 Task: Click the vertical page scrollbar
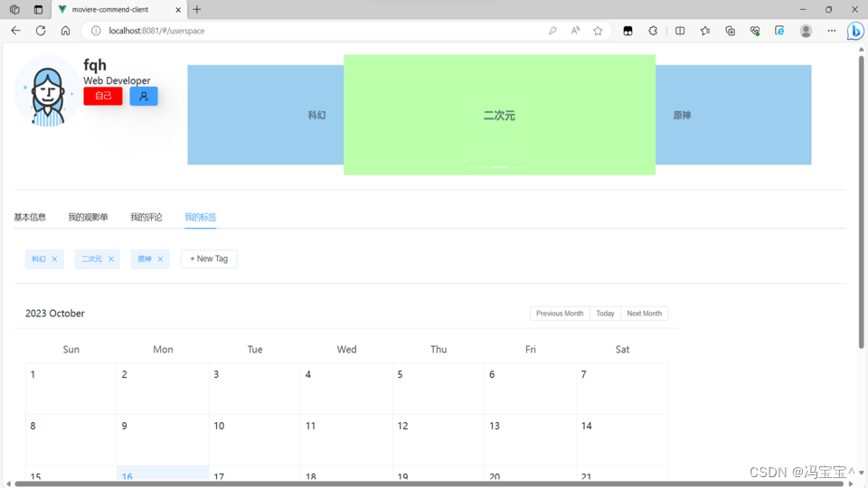[x=862, y=202]
